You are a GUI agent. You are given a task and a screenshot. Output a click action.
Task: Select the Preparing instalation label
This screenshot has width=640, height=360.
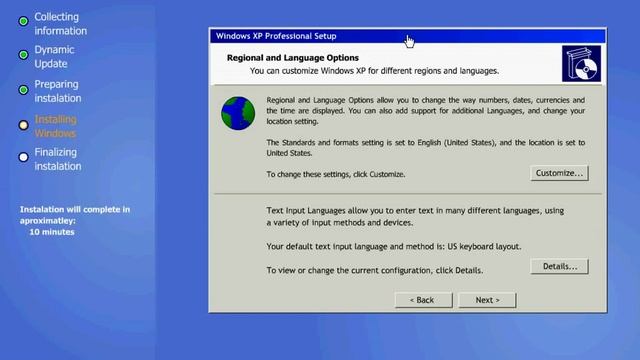(58, 91)
